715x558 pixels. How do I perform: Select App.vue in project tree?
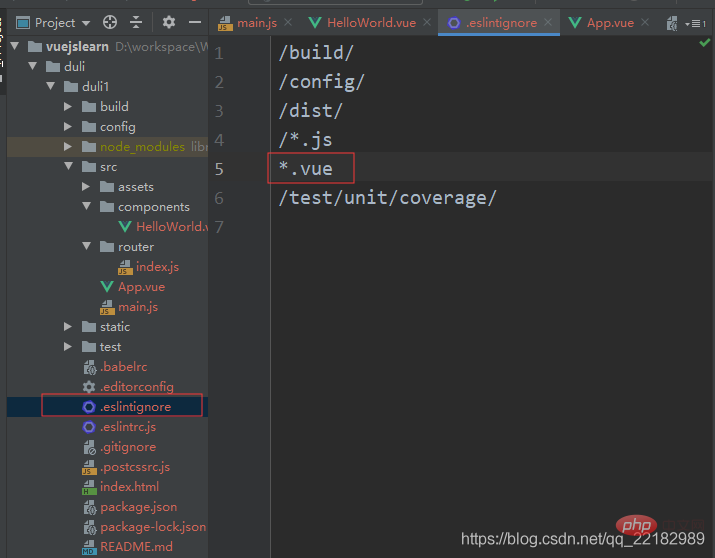click(141, 287)
